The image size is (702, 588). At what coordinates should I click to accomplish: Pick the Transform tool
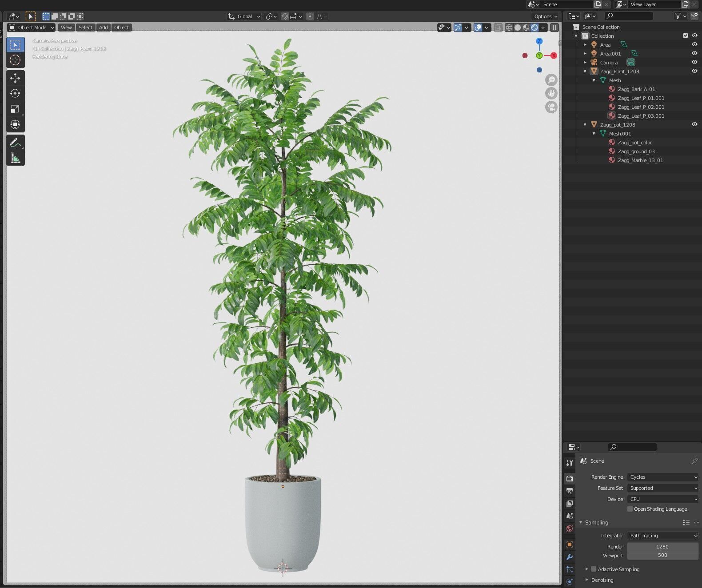[x=15, y=124]
